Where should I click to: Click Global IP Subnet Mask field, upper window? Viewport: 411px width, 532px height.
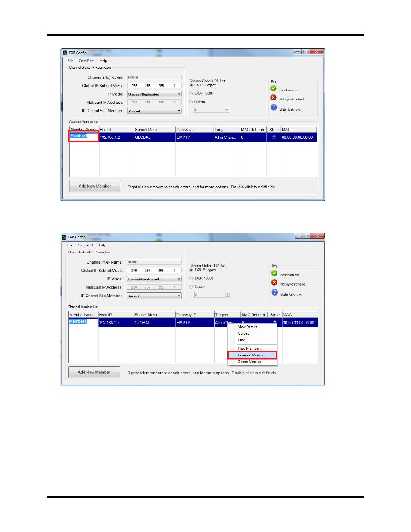point(154,86)
